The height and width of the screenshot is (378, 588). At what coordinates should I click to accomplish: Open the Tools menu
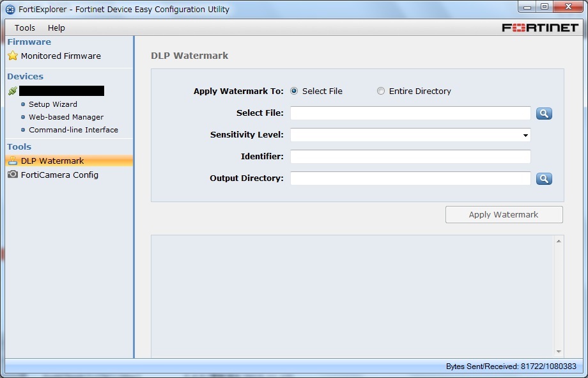[25, 28]
